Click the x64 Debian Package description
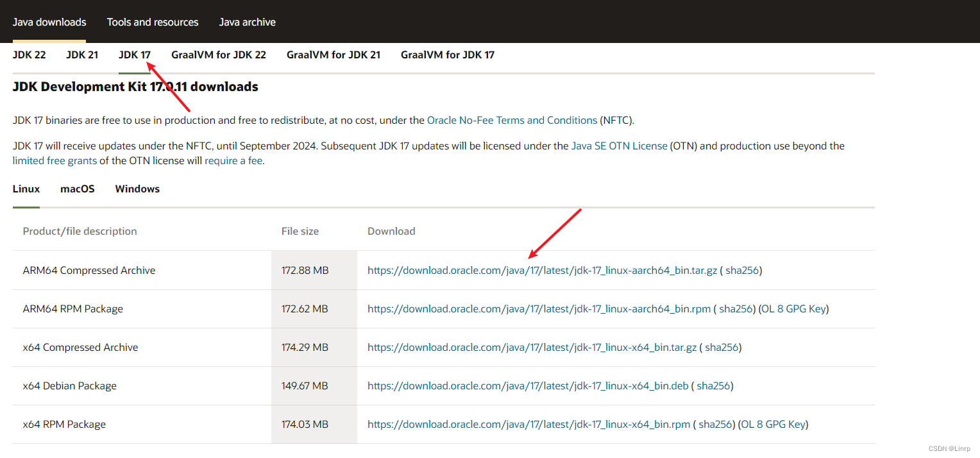 point(69,386)
